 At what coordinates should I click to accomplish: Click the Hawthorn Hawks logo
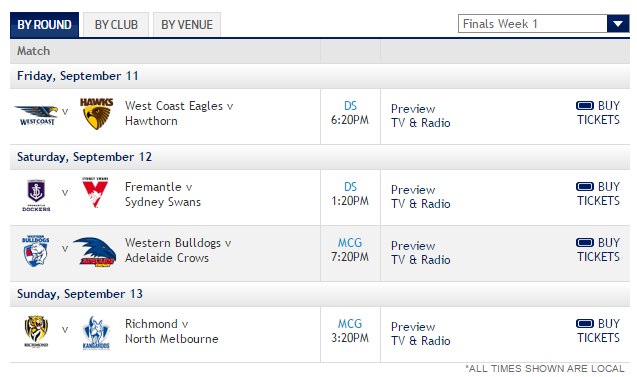96,114
